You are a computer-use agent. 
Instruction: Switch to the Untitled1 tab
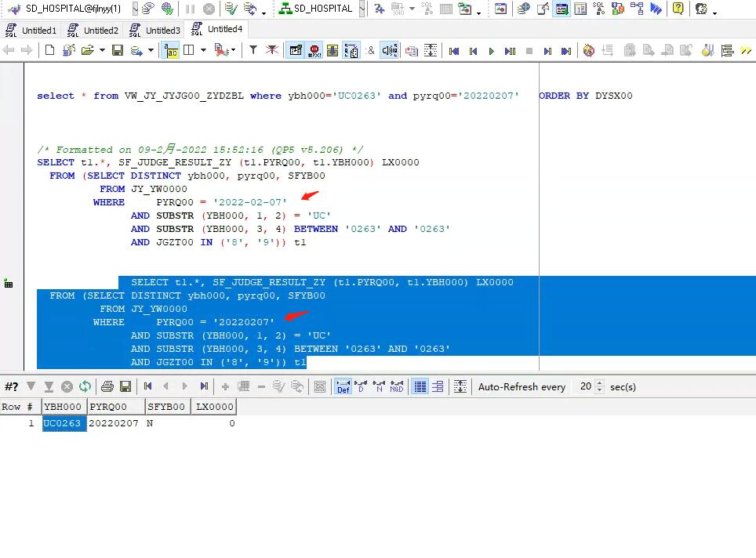coord(38,31)
